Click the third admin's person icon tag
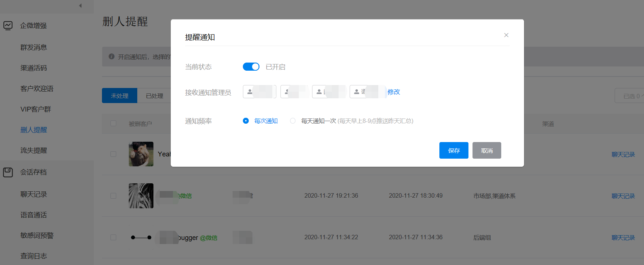644x265 pixels. click(319, 92)
